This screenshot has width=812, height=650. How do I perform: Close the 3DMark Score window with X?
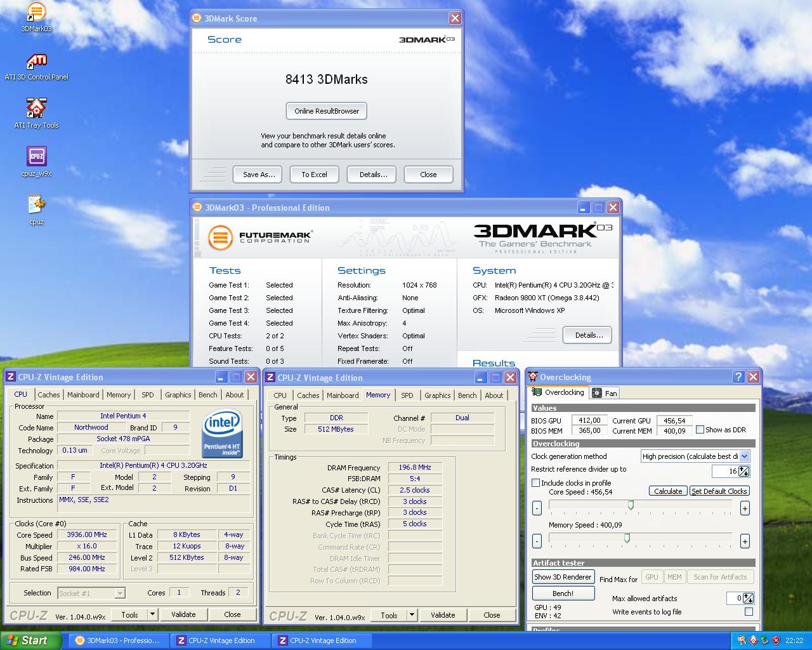[x=455, y=18]
